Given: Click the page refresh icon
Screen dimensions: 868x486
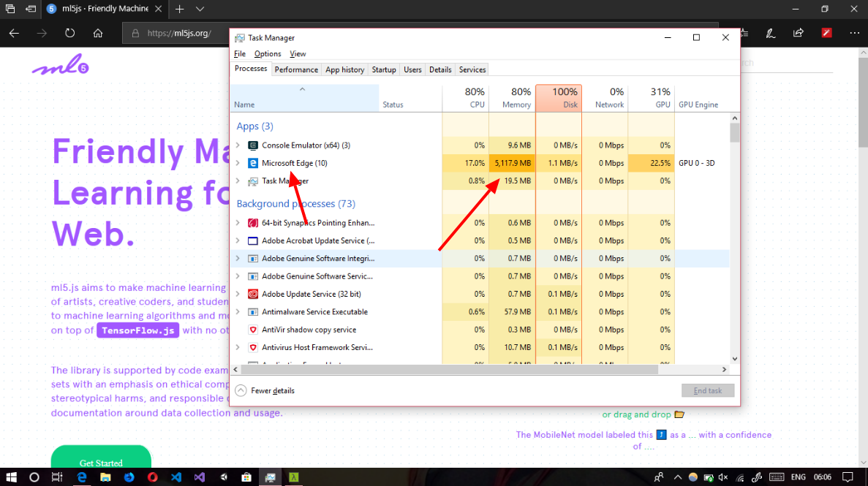Looking at the screenshot, I should tap(69, 33).
